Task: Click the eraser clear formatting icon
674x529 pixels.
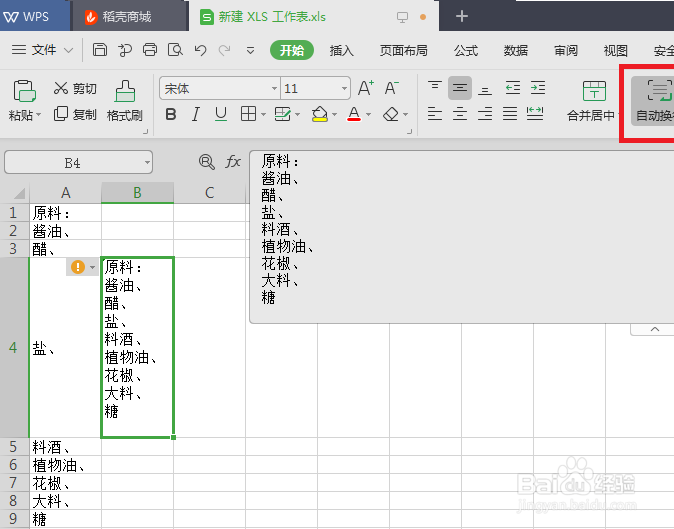Action: pyautogui.click(x=391, y=114)
